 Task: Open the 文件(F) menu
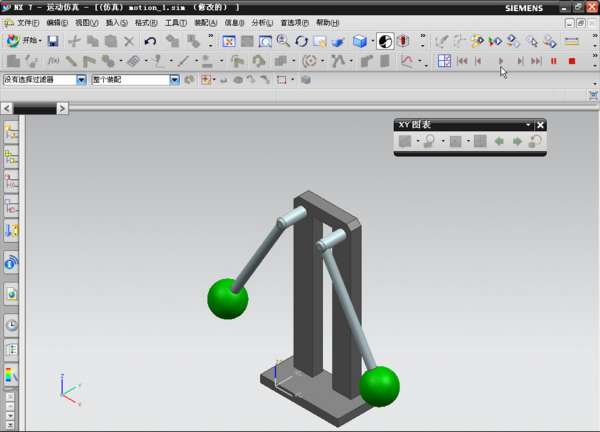[27, 22]
